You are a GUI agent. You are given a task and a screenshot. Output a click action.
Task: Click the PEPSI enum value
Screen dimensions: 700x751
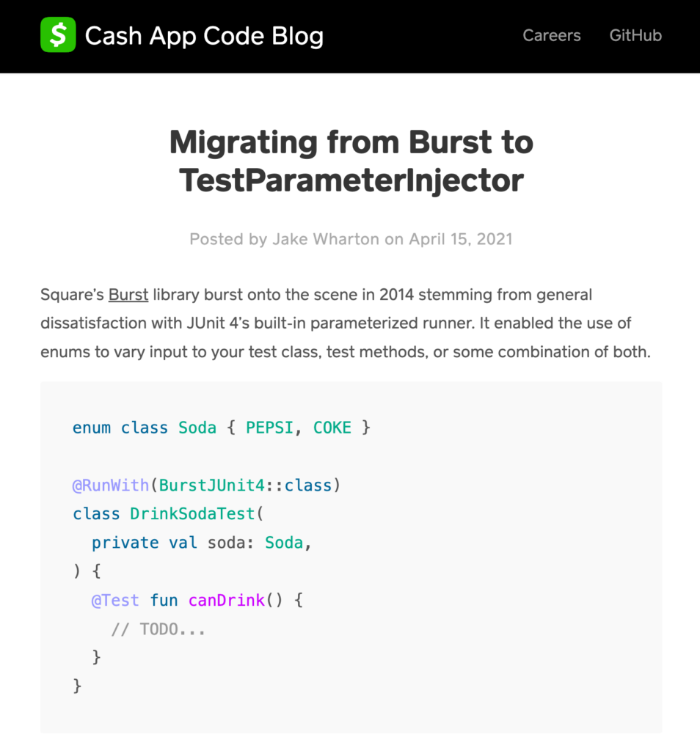click(x=269, y=428)
